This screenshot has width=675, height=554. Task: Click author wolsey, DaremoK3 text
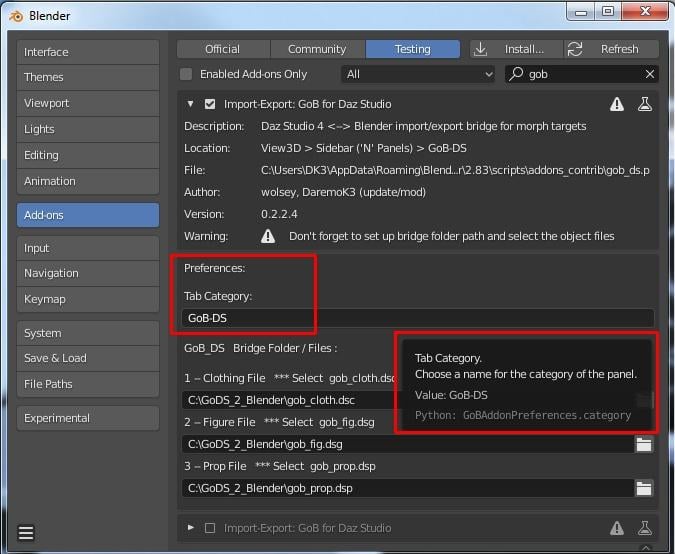click(x=343, y=192)
